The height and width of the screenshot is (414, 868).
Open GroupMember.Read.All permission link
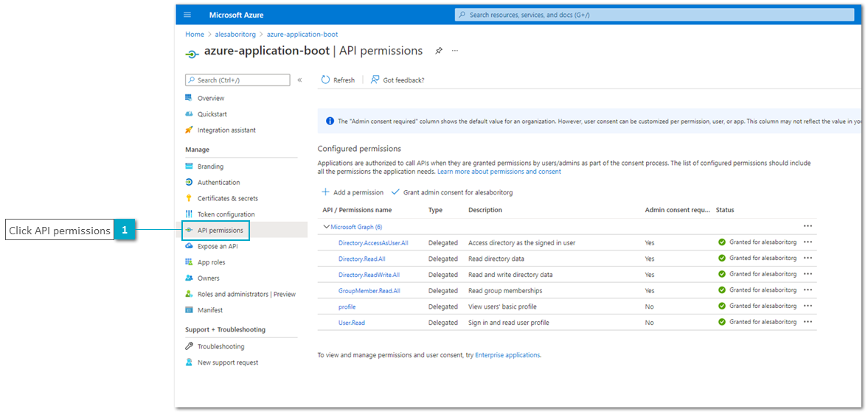pos(369,291)
